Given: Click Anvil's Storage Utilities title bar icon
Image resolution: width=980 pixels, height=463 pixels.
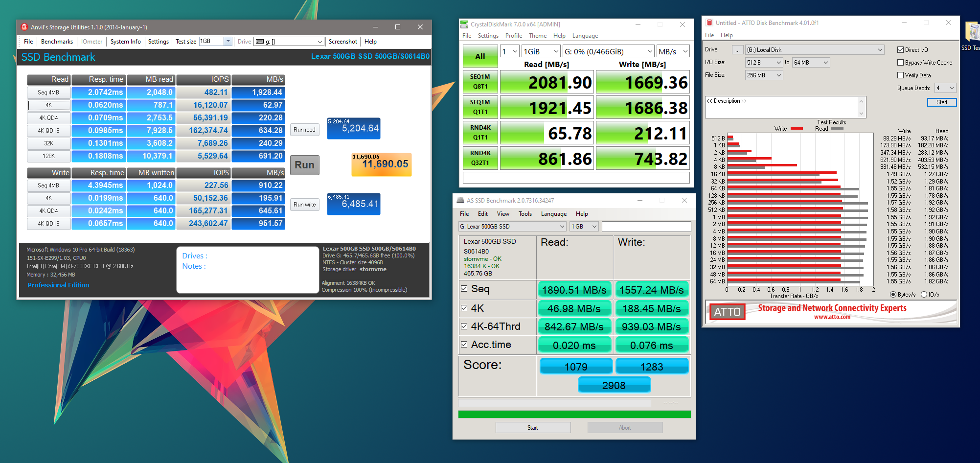Looking at the screenshot, I should coord(24,27).
